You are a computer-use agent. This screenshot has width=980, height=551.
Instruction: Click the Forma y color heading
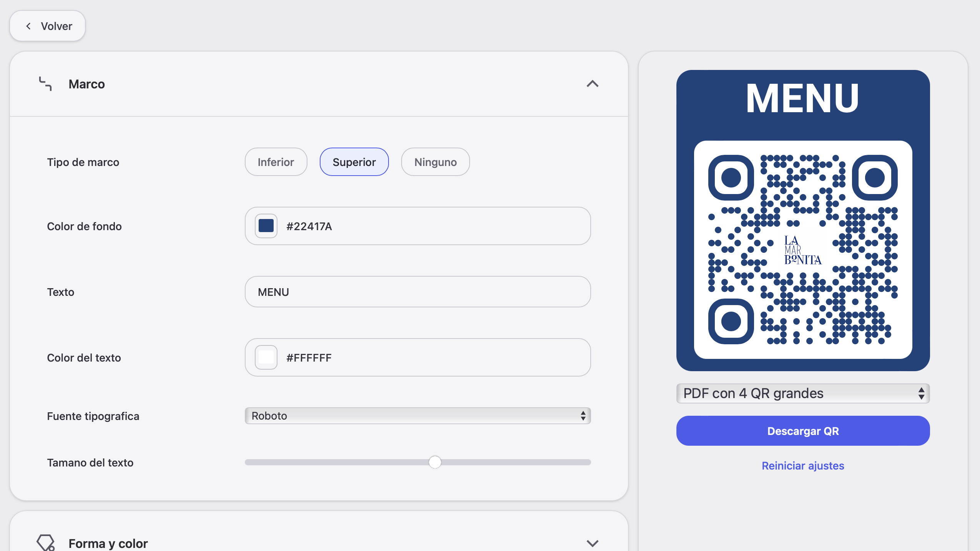pos(108,543)
